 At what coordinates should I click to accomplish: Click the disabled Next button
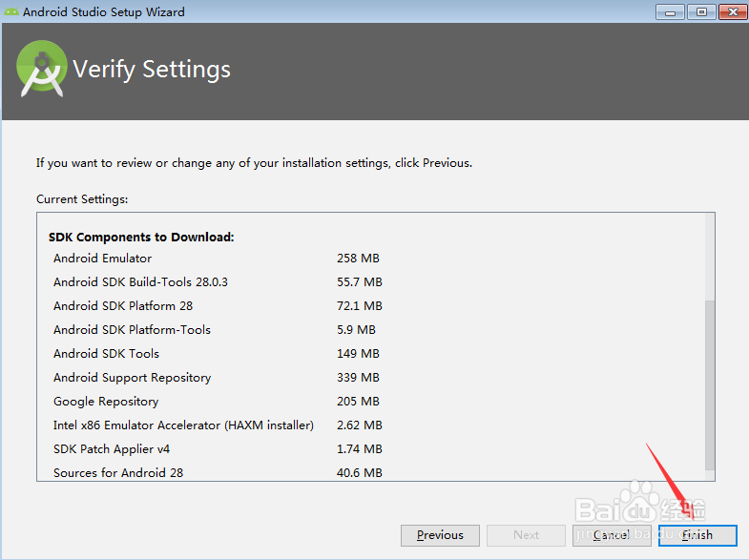[526, 535]
